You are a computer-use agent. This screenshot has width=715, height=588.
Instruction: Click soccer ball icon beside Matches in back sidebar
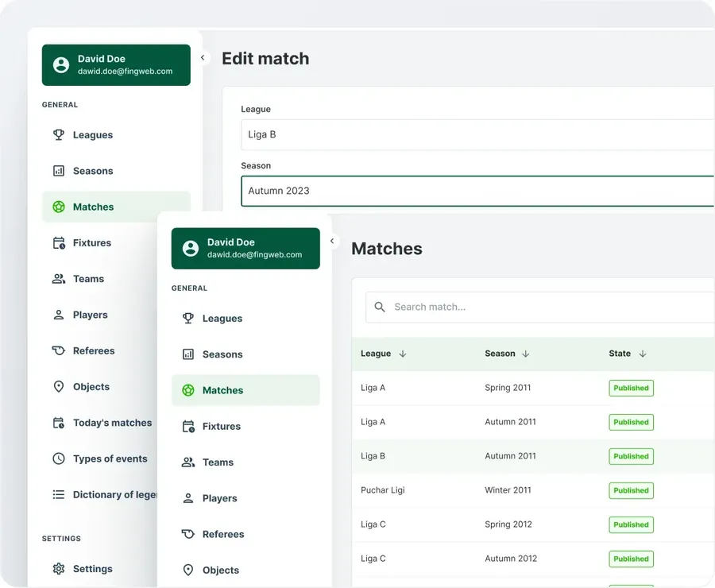tap(59, 207)
